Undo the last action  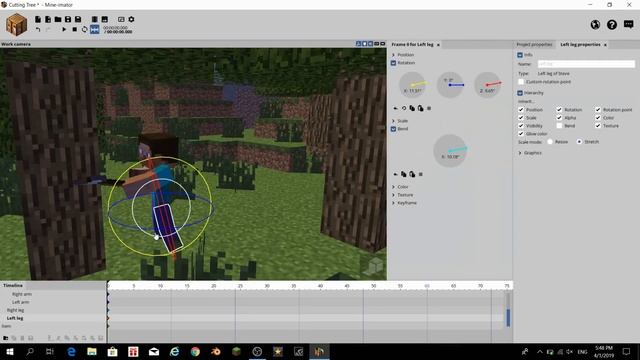coord(38,29)
